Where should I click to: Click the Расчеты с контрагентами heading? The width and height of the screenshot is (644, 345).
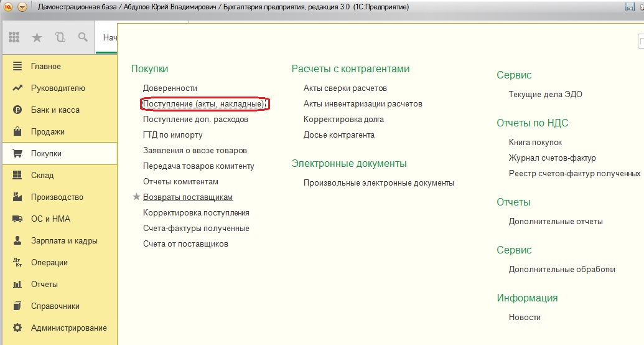point(351,69)
